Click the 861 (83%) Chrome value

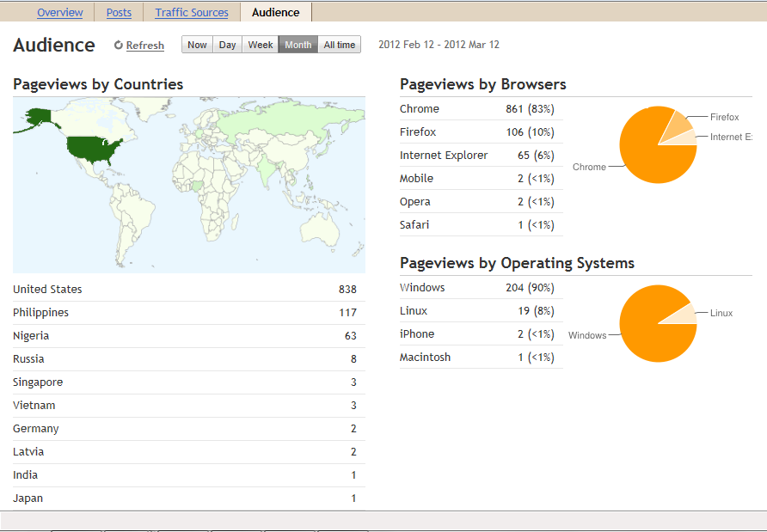coord(530,109)
